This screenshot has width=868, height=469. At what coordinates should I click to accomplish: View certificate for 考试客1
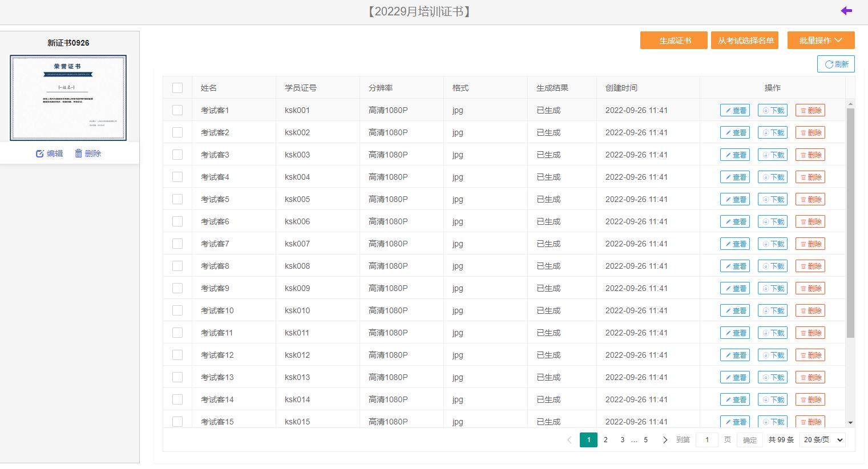[734, 111]
